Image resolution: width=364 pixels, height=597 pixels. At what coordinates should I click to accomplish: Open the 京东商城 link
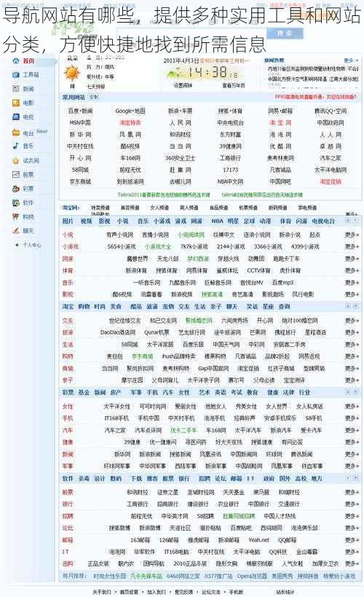pos(80,182)
